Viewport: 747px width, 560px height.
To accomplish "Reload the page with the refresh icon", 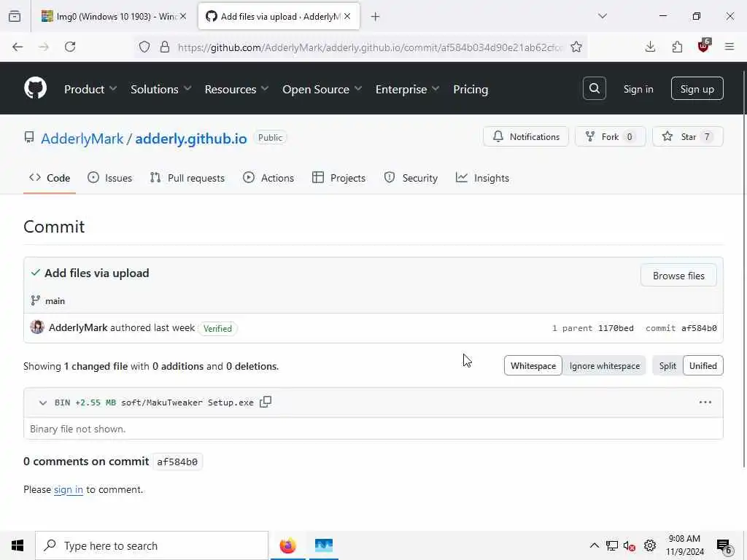I will click(70, 47).
